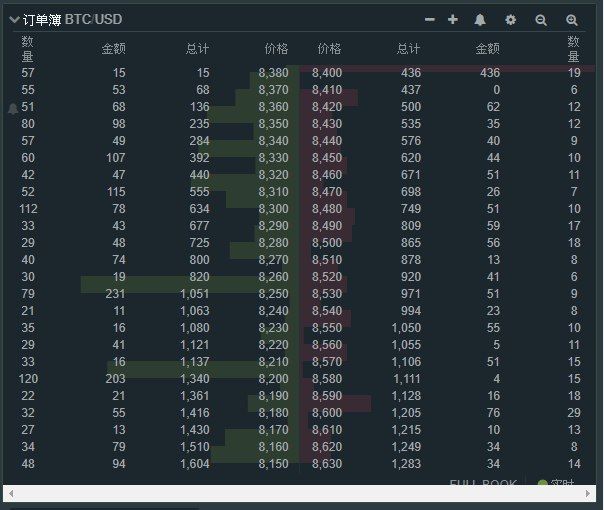The height and width of the screenshot is (510, 604).
Task: Click the bid-side 总计 column header
Action: (197, 48)
